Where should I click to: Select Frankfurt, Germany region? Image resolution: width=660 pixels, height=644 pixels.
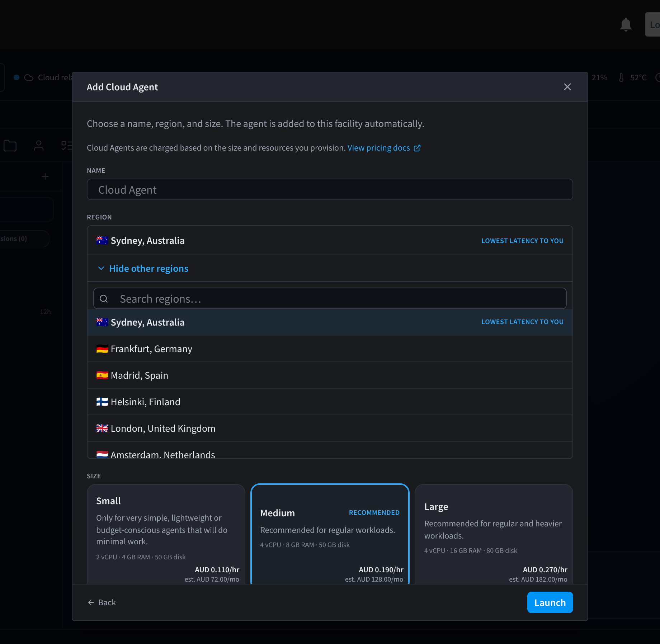click(330, 349)
